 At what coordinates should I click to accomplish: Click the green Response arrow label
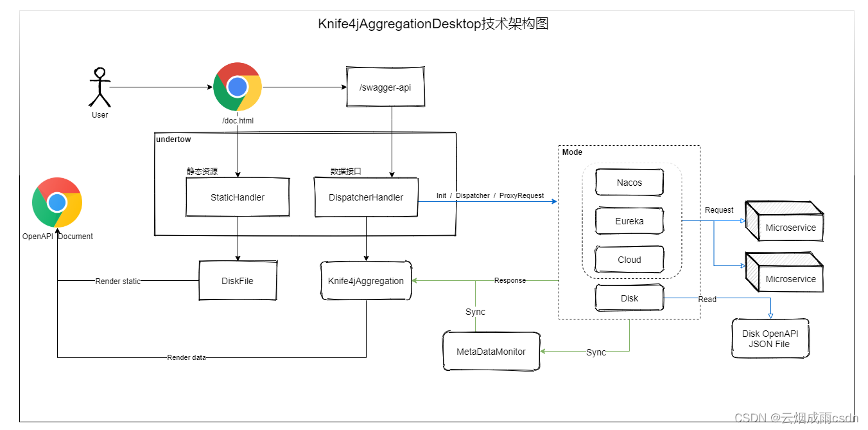coord(509,280)
